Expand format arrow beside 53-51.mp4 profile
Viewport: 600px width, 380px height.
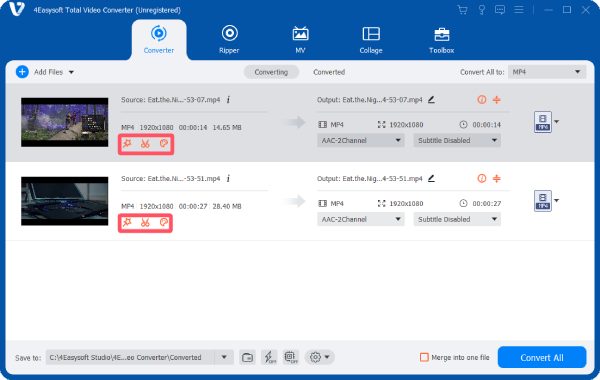click(x=557, y=201)
